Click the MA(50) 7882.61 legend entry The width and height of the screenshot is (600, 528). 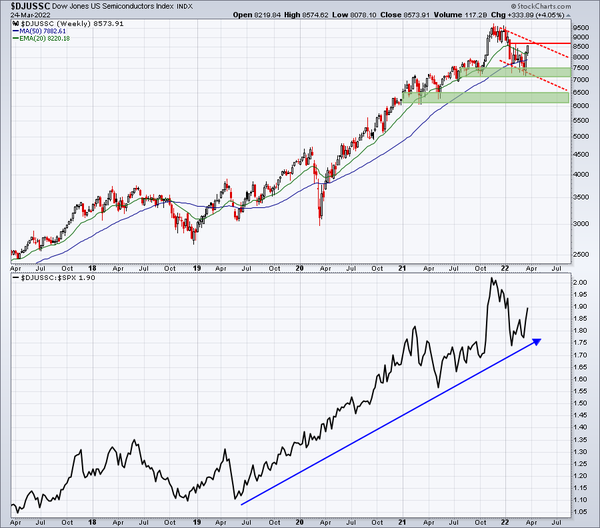42,31
